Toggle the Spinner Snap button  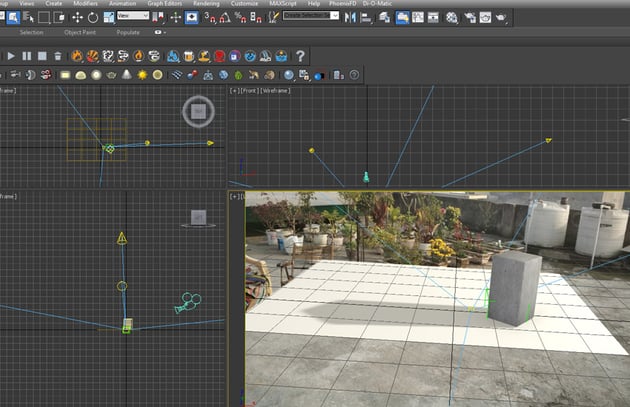click(x=256, y=17)
